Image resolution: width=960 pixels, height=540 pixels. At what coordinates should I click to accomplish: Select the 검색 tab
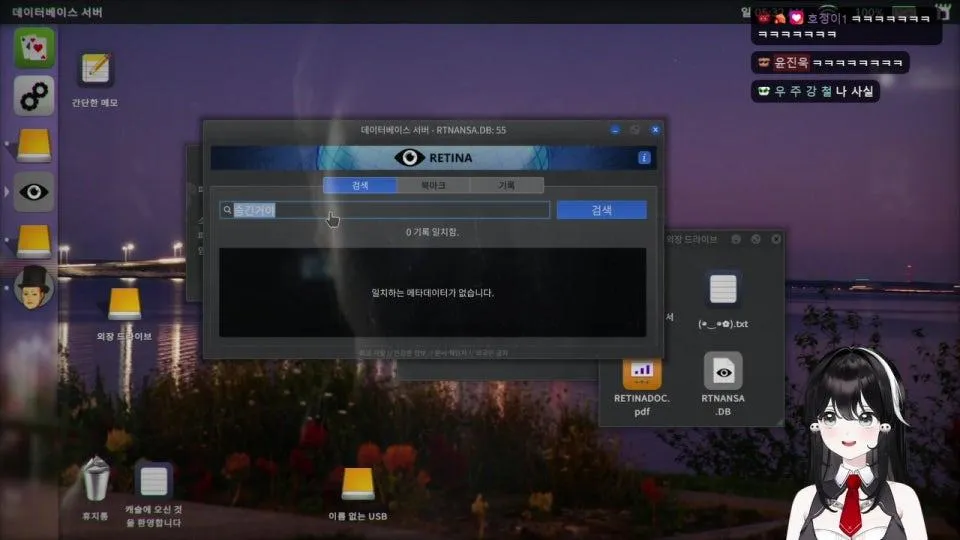point(360,186)
